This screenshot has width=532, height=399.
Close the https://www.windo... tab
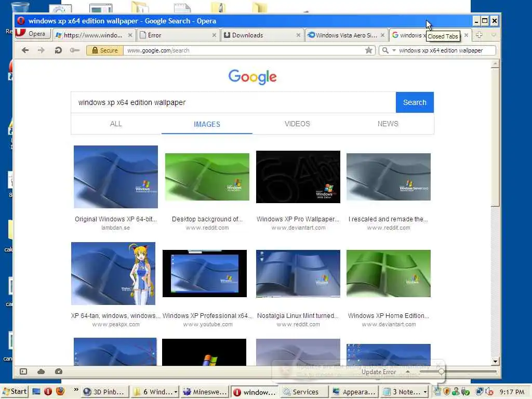130,35
